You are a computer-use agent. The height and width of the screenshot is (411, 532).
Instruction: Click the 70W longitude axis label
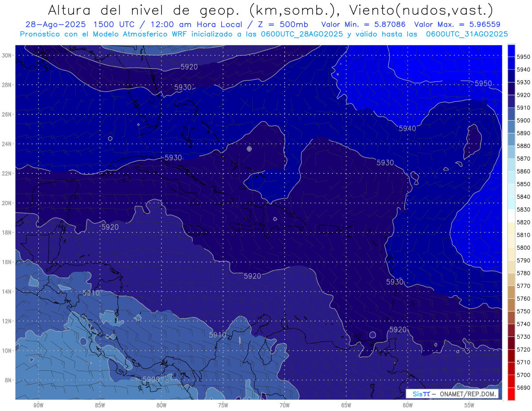pyautogui.click(x=285, y=405)
